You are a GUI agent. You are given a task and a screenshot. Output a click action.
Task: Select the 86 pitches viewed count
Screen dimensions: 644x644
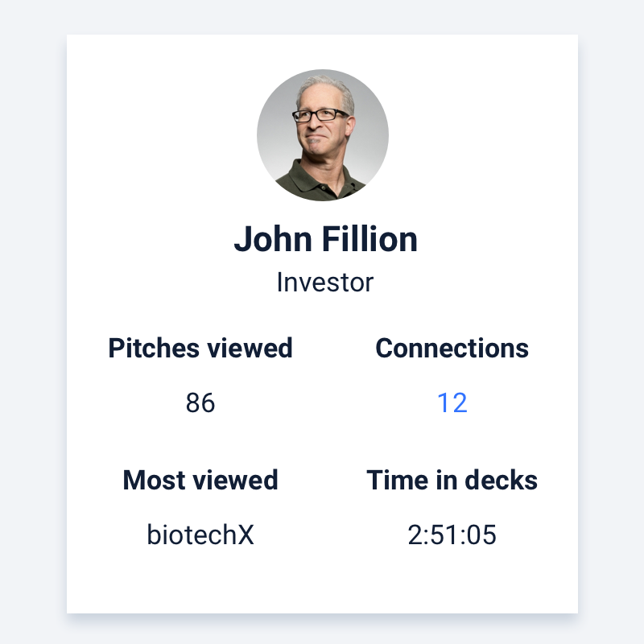pos(200,402)
